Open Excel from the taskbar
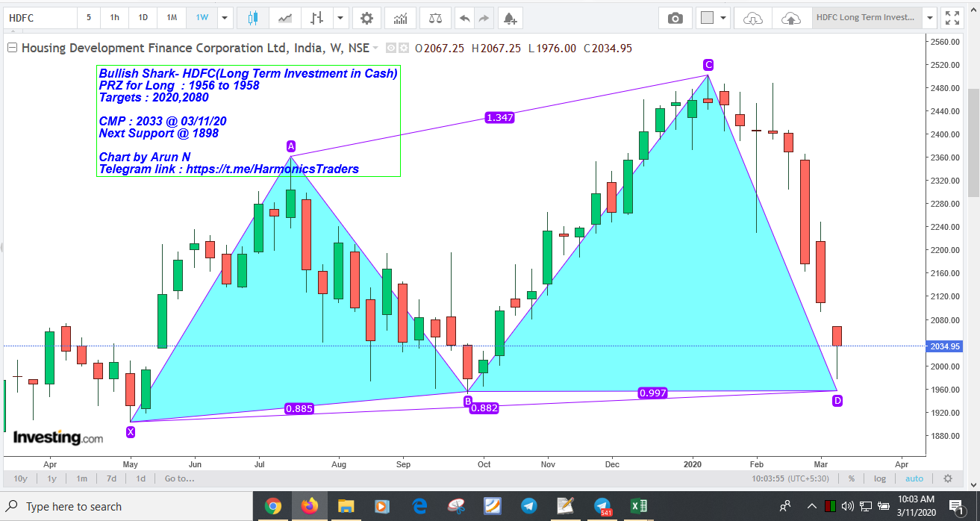980x521 pixels. [x=639, y=506]
